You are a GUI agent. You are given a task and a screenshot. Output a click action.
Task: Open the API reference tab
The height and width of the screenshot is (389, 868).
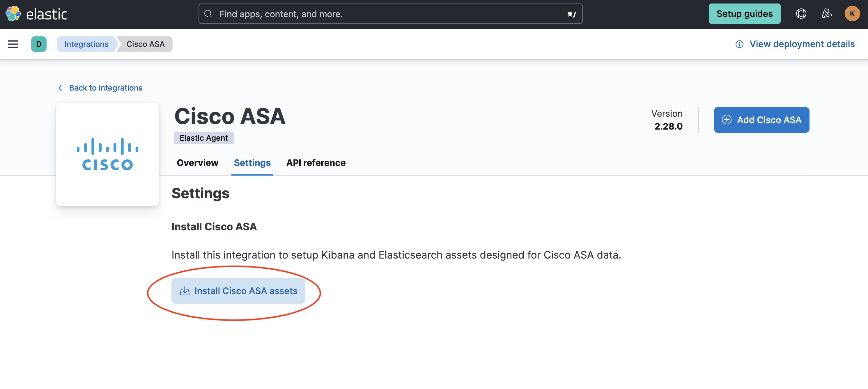click(316, 163)
